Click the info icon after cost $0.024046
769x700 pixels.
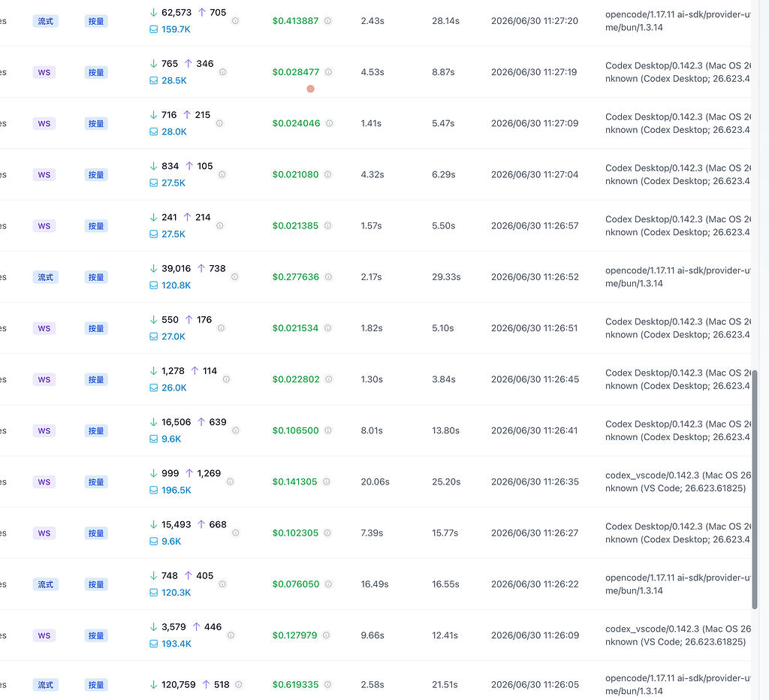click(329, 123)
